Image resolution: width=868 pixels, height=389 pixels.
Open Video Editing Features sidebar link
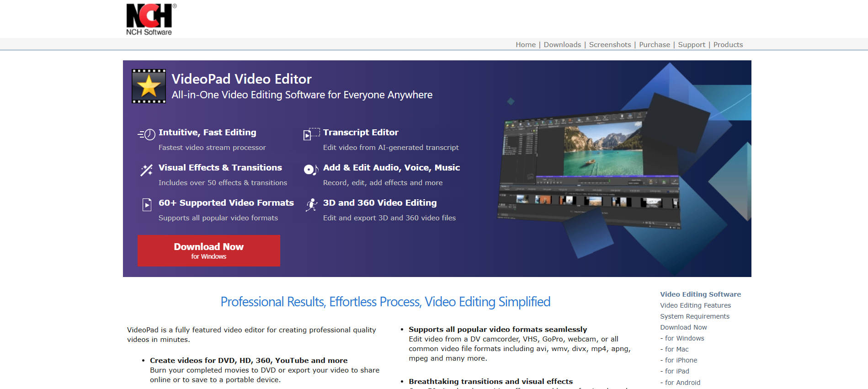click(x=695, y=305)
